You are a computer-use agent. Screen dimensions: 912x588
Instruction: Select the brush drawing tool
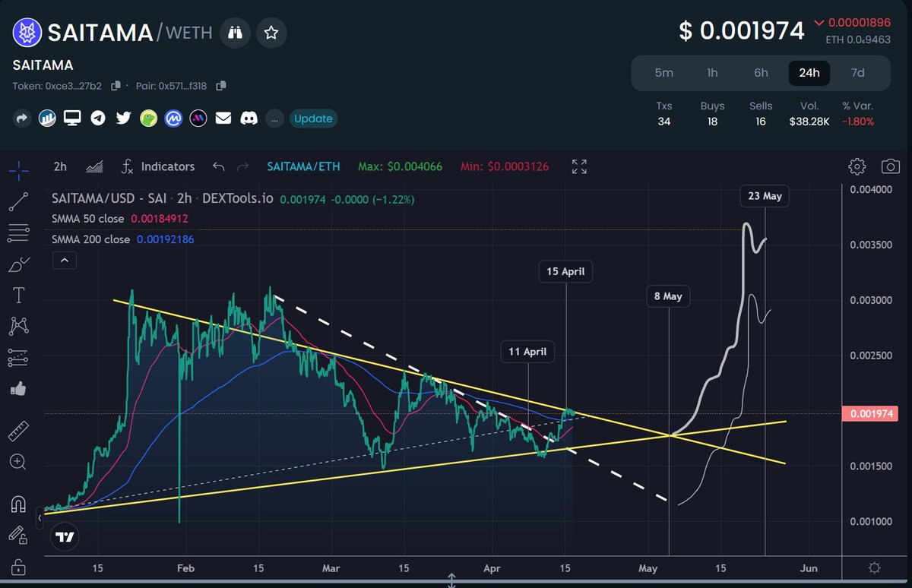[x=19, y=264]
